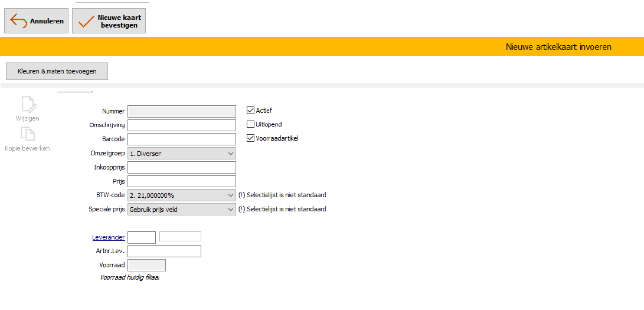Expand the BTW-code dropdown list
The width and height of the screenshot is (644, 310).
(x=182, y=195)
